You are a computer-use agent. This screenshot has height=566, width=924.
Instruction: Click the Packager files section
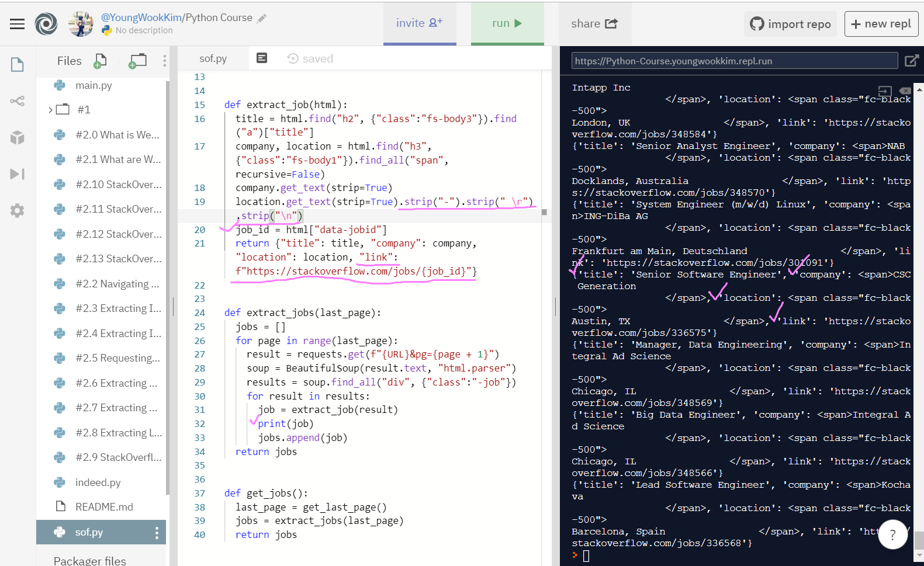coord(90,560)
